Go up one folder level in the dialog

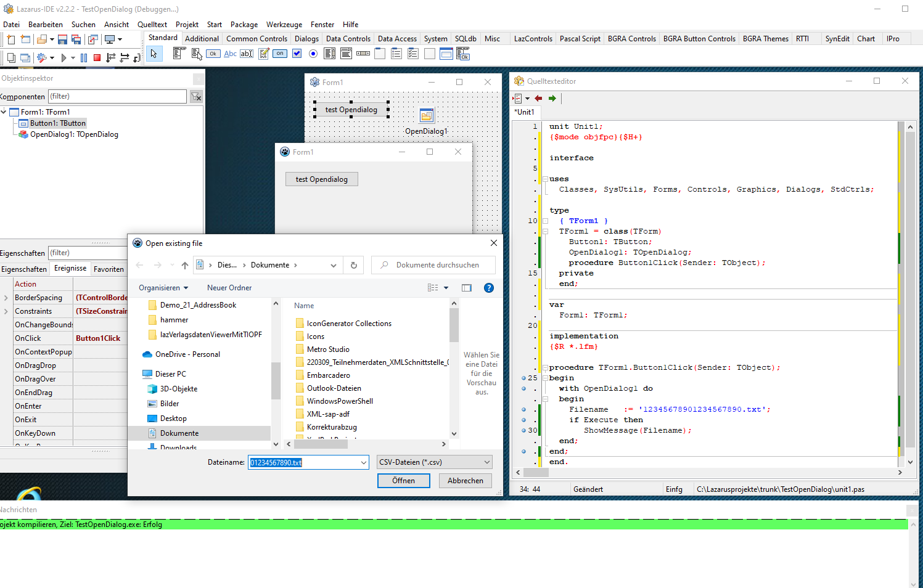[185, 265]
